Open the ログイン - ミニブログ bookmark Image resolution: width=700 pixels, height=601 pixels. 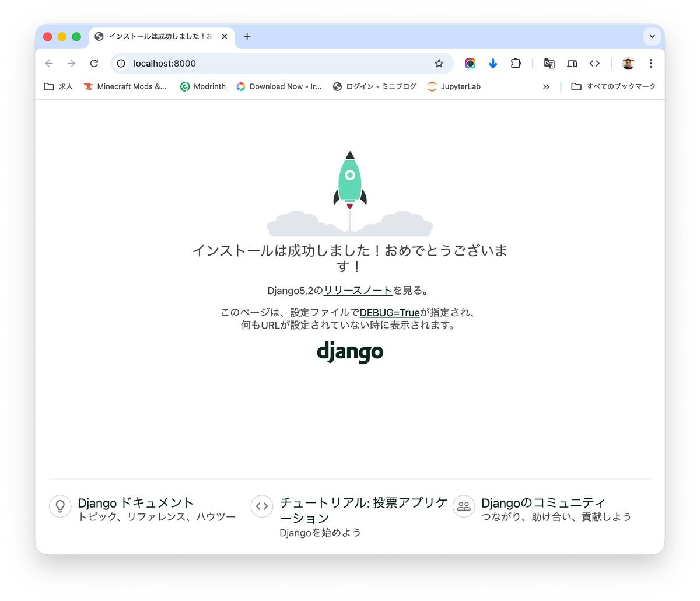pos(374,86)
